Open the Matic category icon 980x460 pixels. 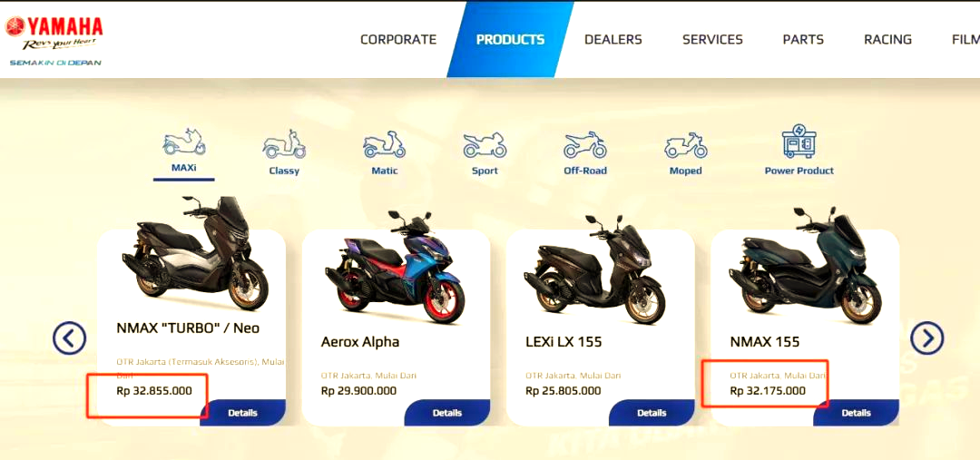point(385,144)
